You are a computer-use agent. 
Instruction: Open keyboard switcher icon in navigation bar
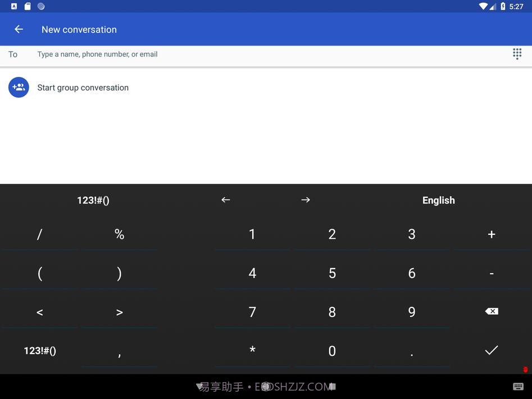coord(518,387)
